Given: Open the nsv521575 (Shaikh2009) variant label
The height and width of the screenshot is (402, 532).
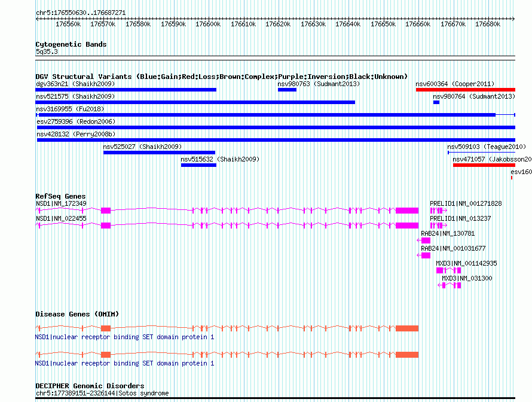Looking at the screenshot, I should point(75,96).
